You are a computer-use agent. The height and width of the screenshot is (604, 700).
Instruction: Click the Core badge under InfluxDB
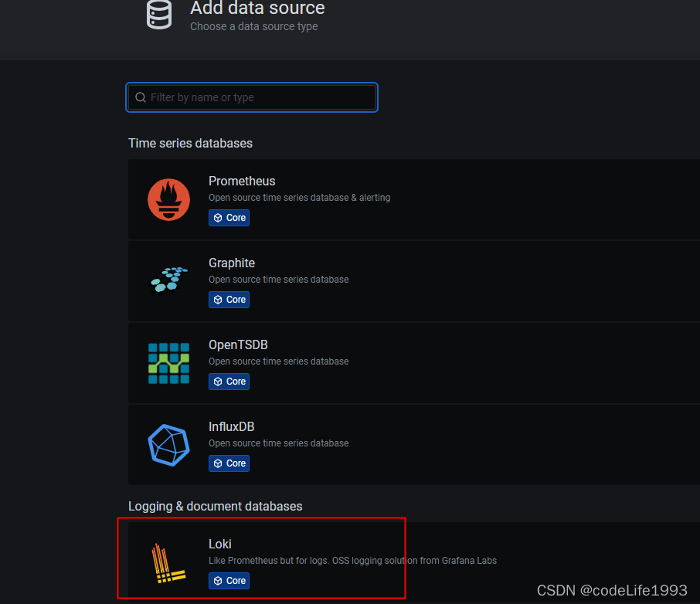pyautogui.click(x=229, y=463)
